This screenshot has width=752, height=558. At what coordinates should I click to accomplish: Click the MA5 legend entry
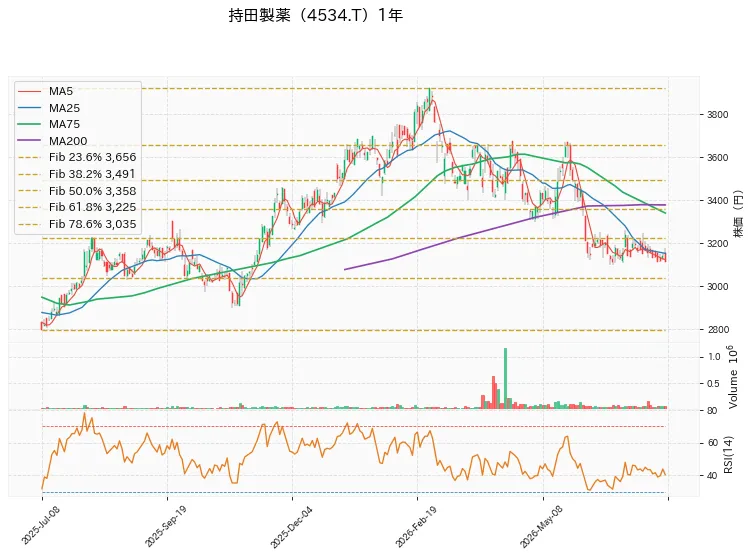pyautogui.click(x=46, y=91)
